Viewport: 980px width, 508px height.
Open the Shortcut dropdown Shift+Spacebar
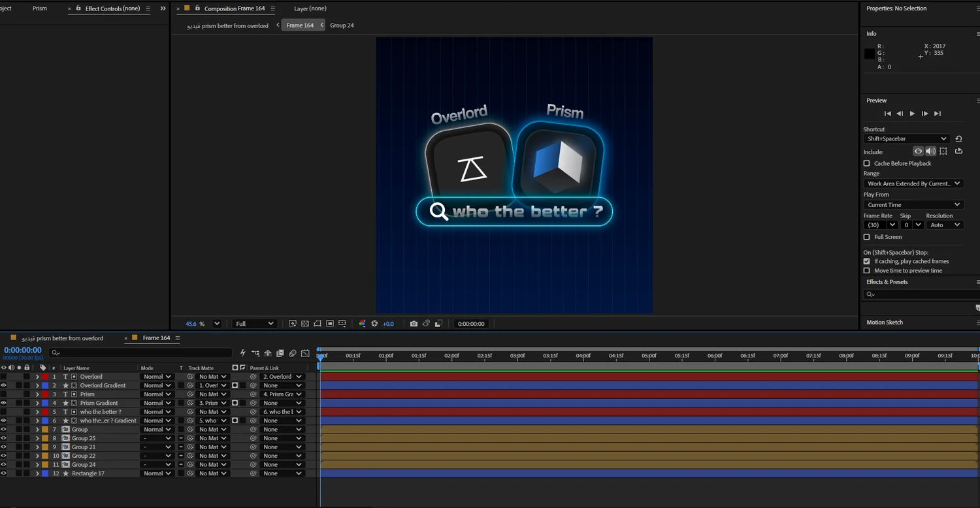pyautogui.click(x=906, y=138)
